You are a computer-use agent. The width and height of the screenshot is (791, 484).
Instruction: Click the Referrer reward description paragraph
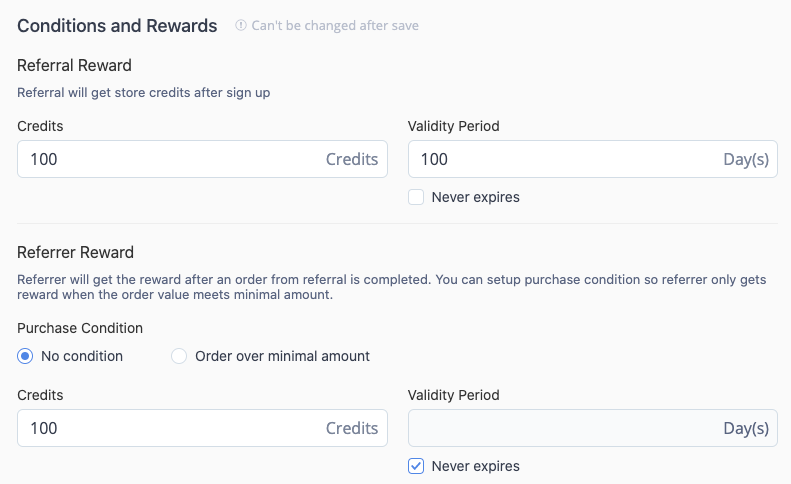tap(391, 287)
